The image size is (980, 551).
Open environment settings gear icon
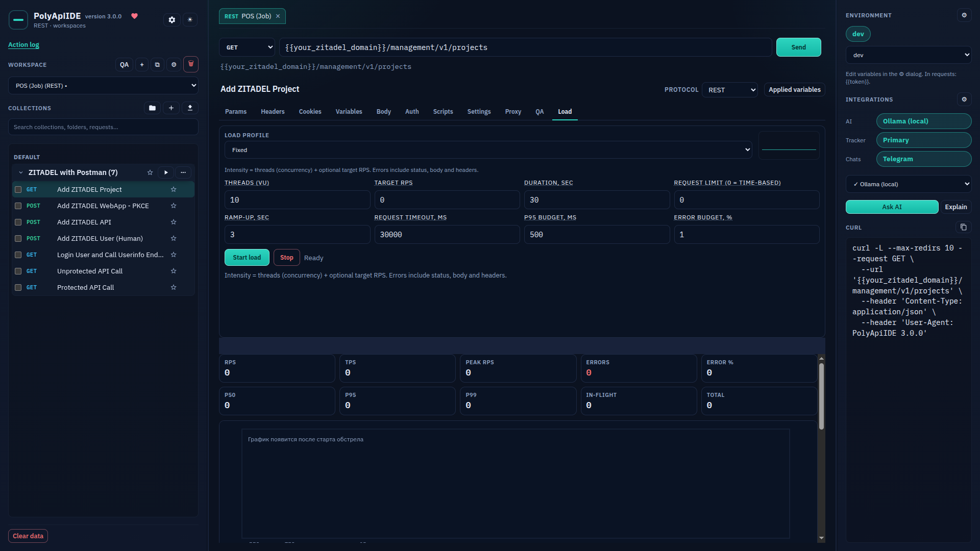point(964,15)
